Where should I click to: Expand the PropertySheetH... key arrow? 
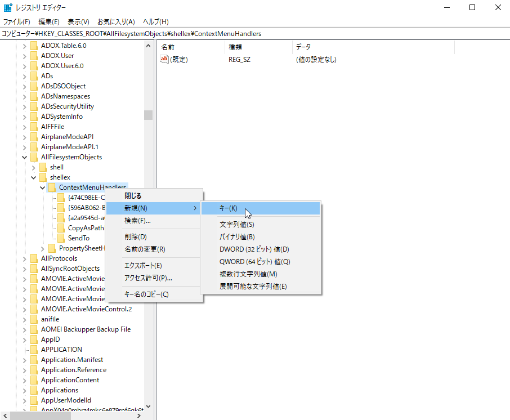(x=42, y=248)
